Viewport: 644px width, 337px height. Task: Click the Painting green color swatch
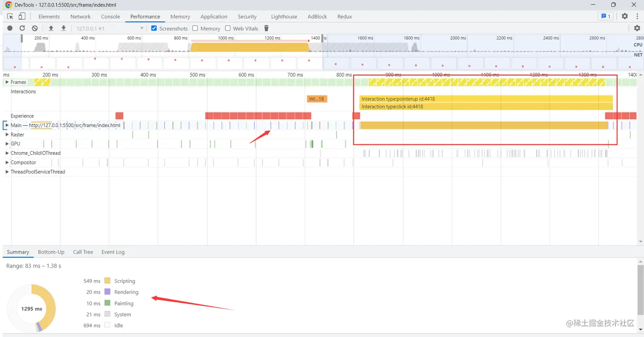tap(107, 303)
